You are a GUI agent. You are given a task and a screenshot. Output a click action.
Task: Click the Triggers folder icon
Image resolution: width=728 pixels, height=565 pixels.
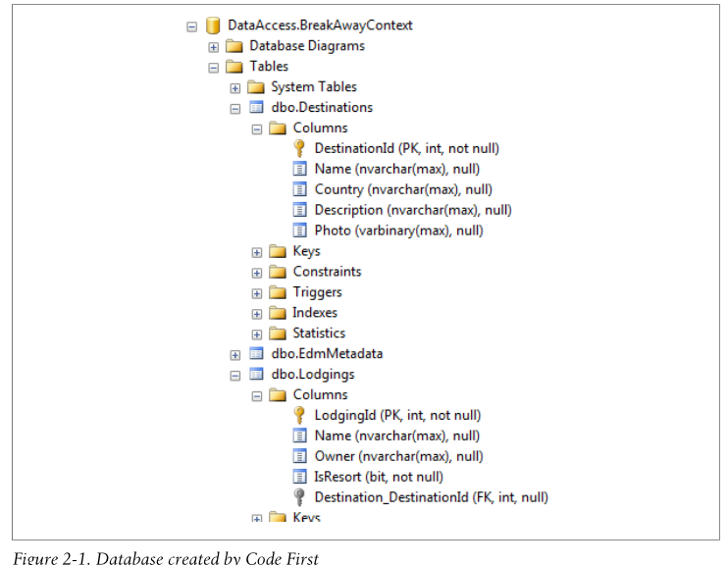pyautogui.click(x=278, y=292)
